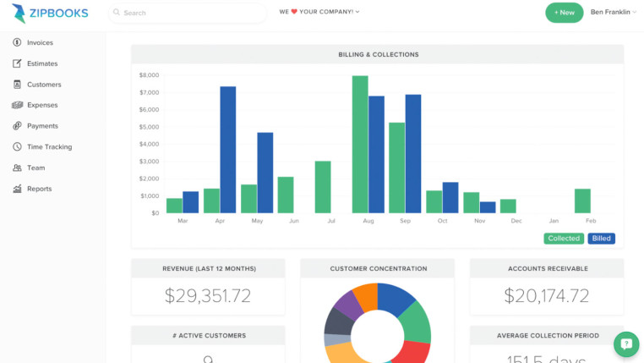Open the Reports menu item
The width and height of the screenshot is (644, 363).
pos(39,189)
